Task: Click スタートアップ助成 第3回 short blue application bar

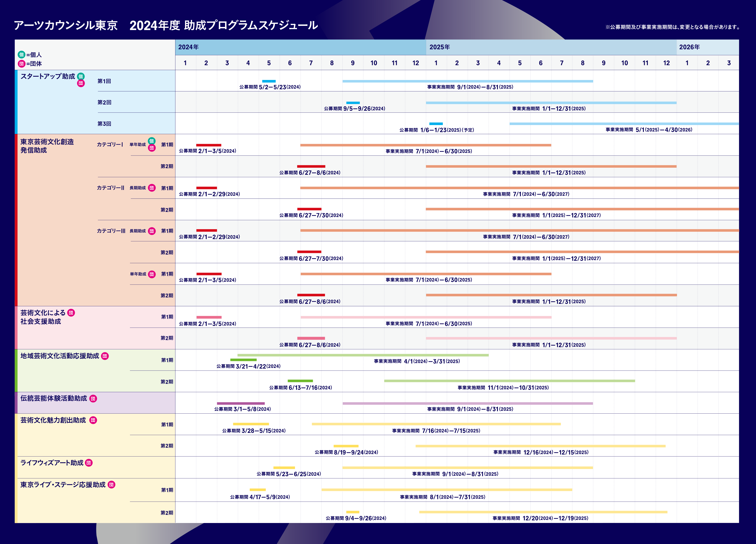Action: click(436, 124)
